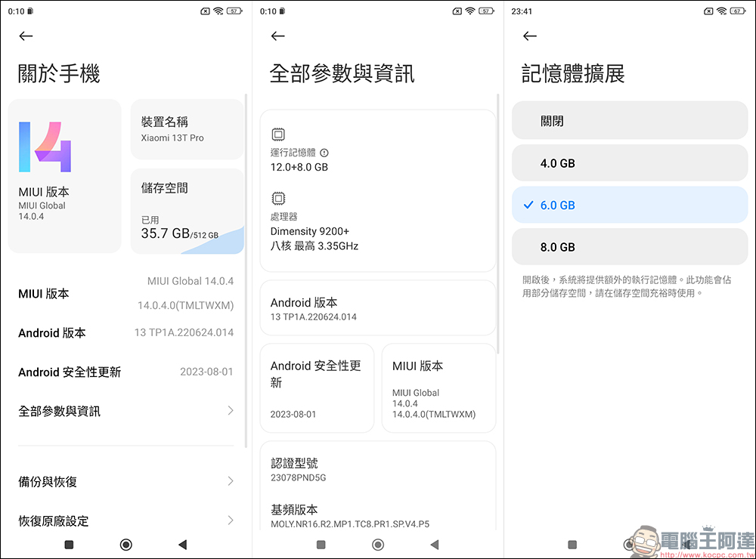
Task: Tap the MIUI 14 logo card
Action: [x=64, y=176]
